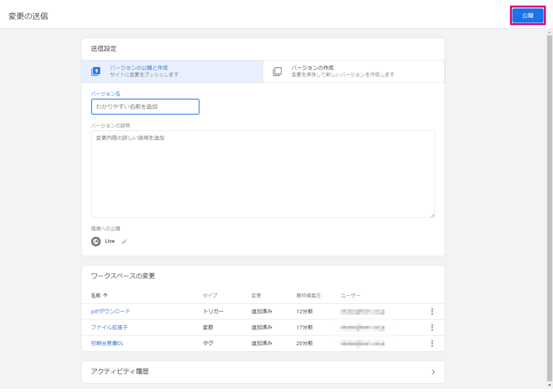Click the タイプ column header
553x392 pixels.
(x=210, y=295)
